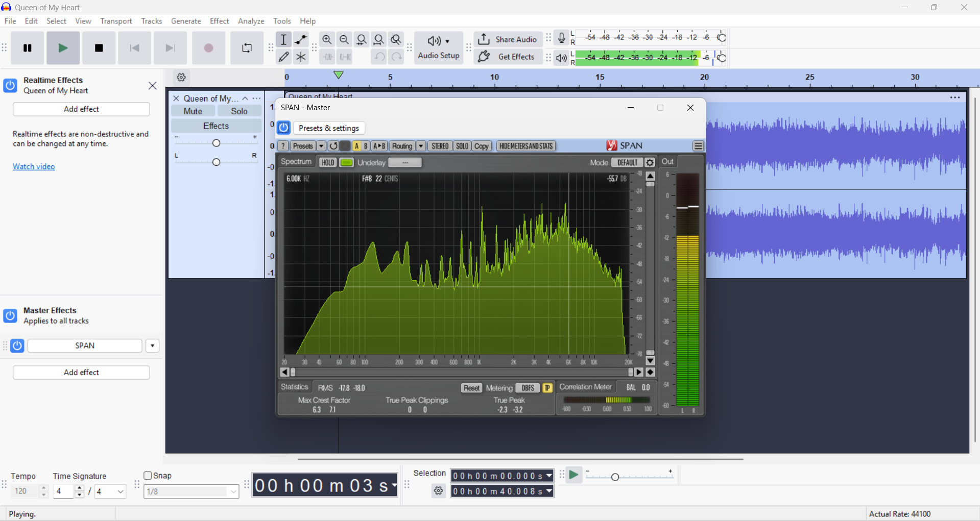Open the Transport menu

pyautogui.click(x=116, y=21)
